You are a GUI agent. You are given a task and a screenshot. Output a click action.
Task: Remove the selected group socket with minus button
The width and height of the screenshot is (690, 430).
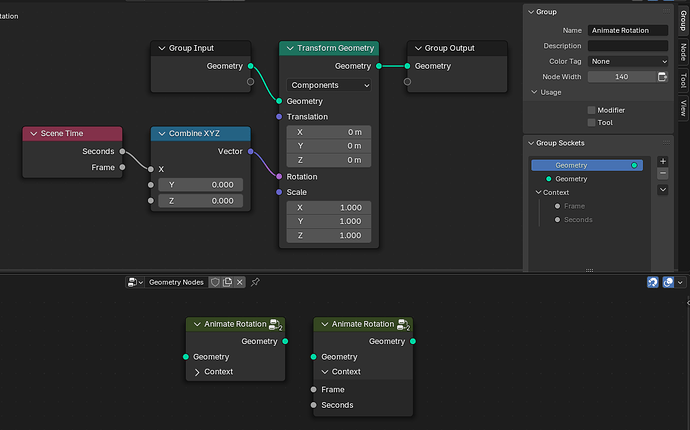(x=663, y=173)
